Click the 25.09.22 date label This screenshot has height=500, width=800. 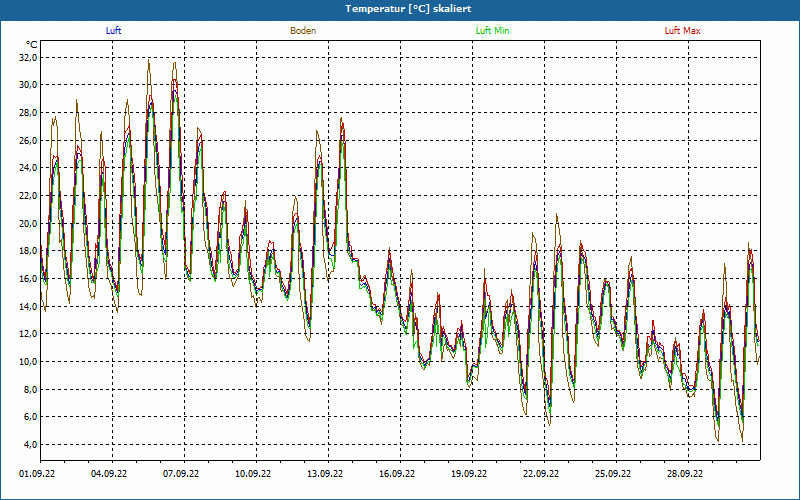click(613, 475)
